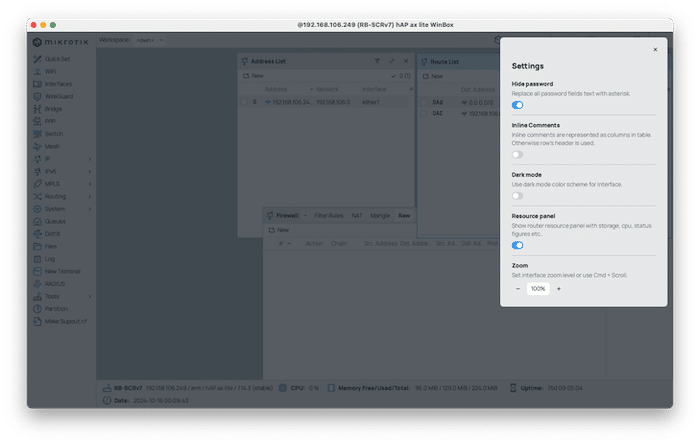Click the Chain column header in Firewall
The height and width of the screenshot is (444, 700).
point(338,244)
